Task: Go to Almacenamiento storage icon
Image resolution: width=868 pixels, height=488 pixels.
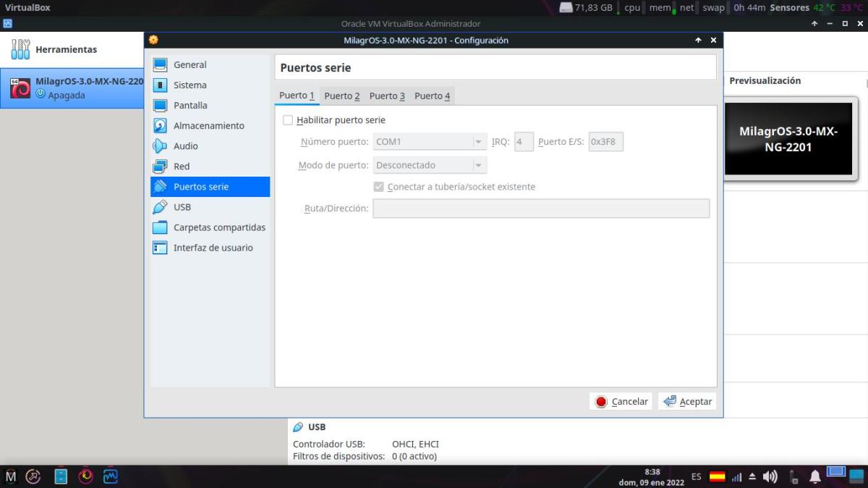Action: click(x=160, y=126)
